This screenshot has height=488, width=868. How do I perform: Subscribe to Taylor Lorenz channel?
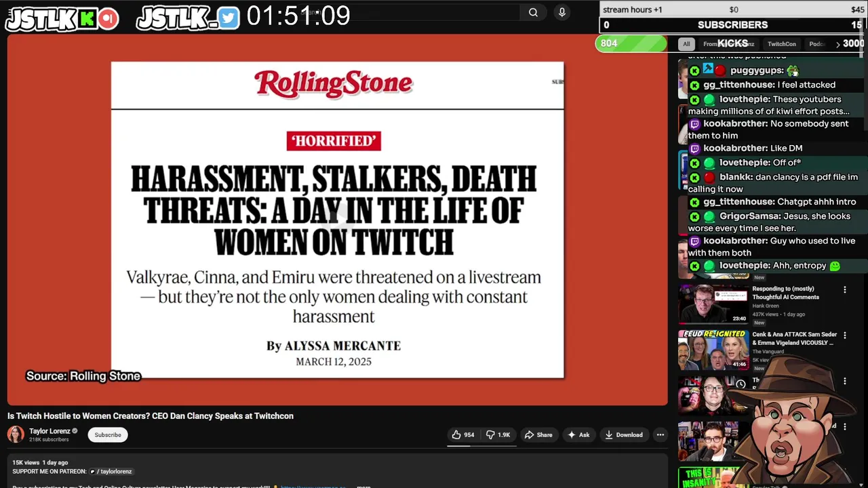coord(108,434)
